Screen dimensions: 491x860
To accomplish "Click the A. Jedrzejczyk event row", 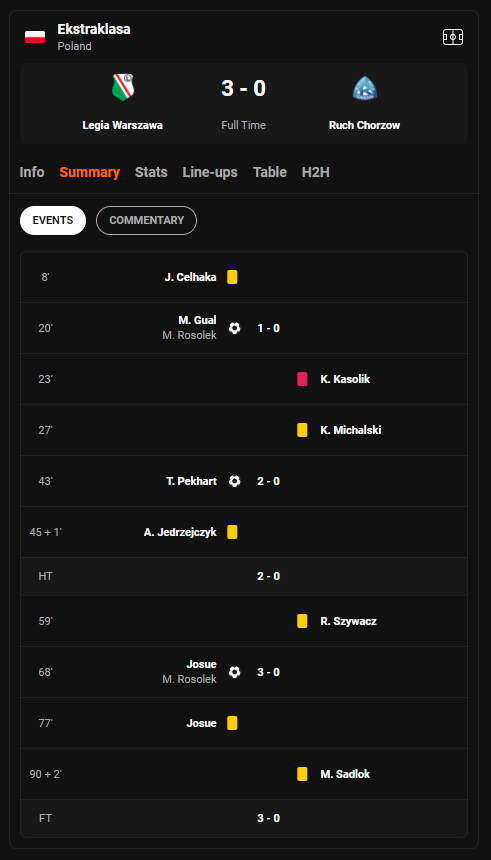I will pos(244,532).
